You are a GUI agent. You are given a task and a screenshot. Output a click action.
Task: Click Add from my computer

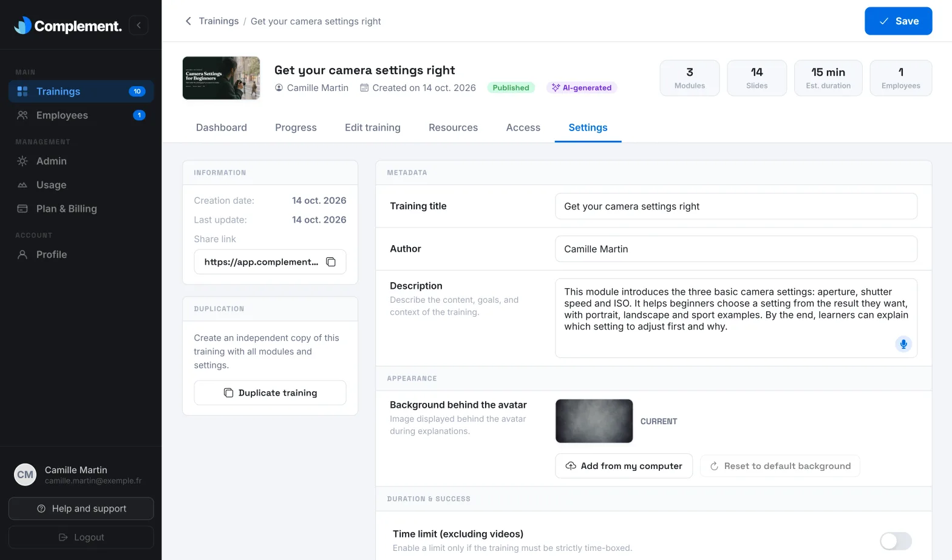pos(624,466)
